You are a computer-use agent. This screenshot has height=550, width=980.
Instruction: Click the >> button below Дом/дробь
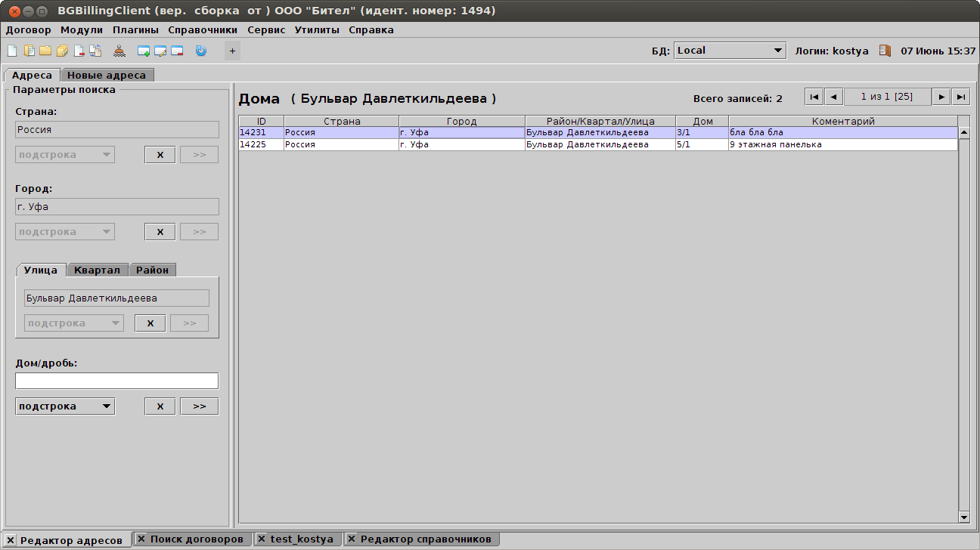pyautogui.click(x=199, y=406)
